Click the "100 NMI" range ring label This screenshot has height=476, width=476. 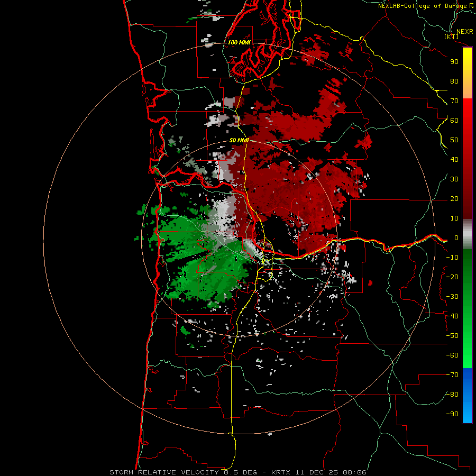pyautogui.click(x=239, y=42)
